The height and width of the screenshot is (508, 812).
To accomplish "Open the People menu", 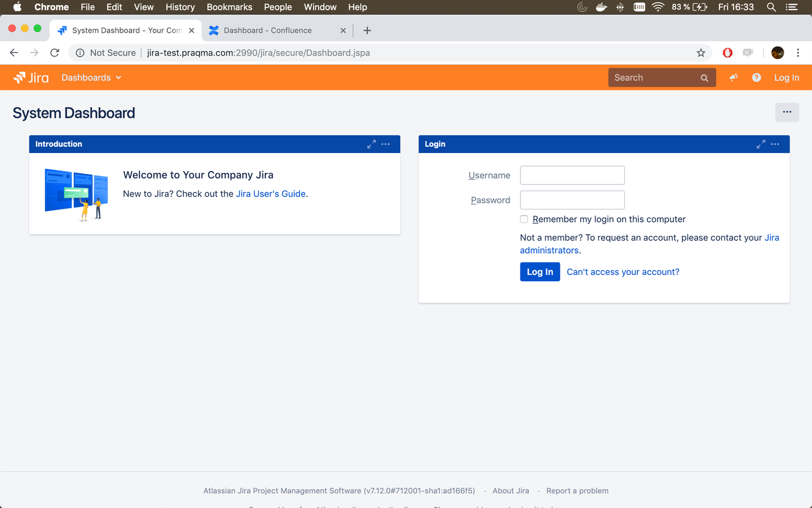I will tap(278, 7).
